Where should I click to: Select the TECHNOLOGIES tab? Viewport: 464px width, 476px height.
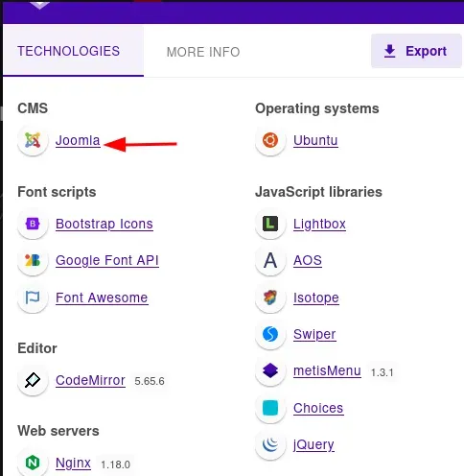pyautogui.click(x=73, y=51)
